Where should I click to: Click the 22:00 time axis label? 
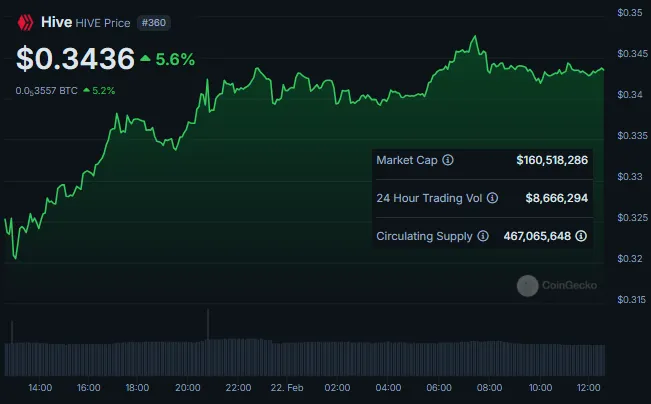click(x=238, y=388)
